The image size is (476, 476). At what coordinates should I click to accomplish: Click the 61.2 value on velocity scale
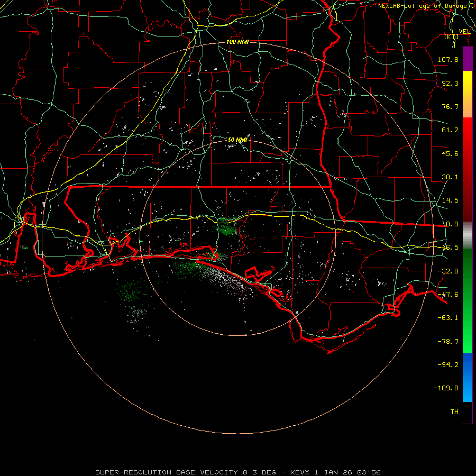(x=450, y=130)
